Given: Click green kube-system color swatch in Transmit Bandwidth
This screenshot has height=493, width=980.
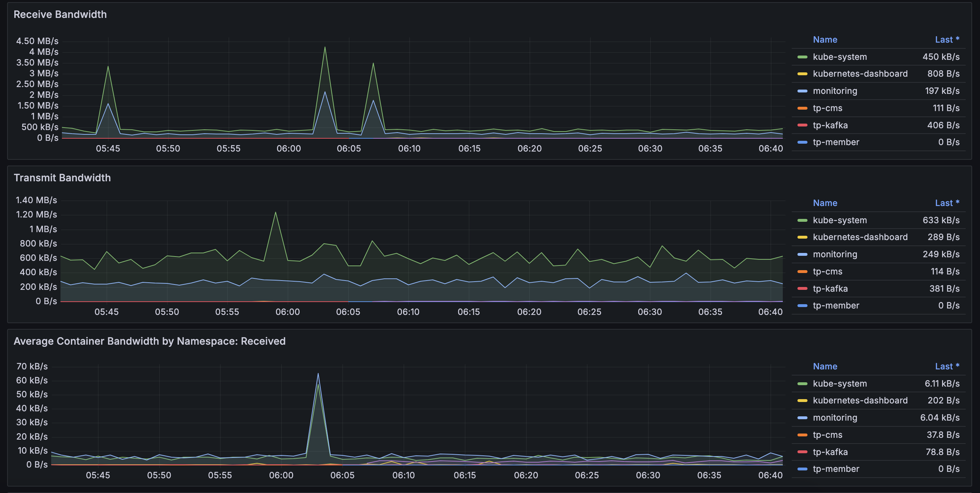Looking at the screenshot, I should pos(802,220).
